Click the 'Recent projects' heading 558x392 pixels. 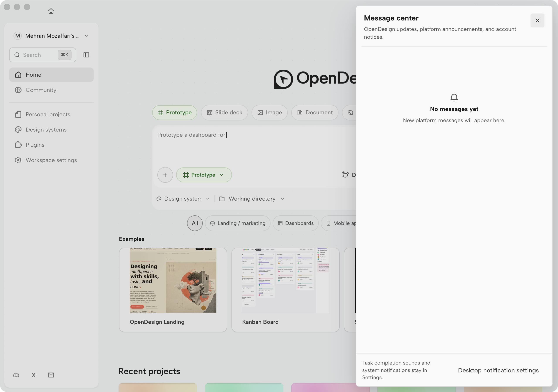[149, 371]
